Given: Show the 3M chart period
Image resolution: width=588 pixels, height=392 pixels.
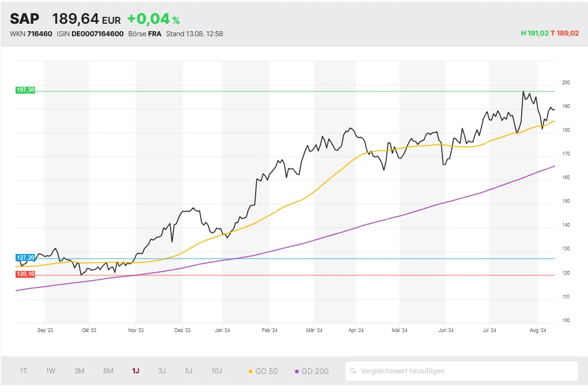Looking at the screenshot, I should (x=79, y=371).
